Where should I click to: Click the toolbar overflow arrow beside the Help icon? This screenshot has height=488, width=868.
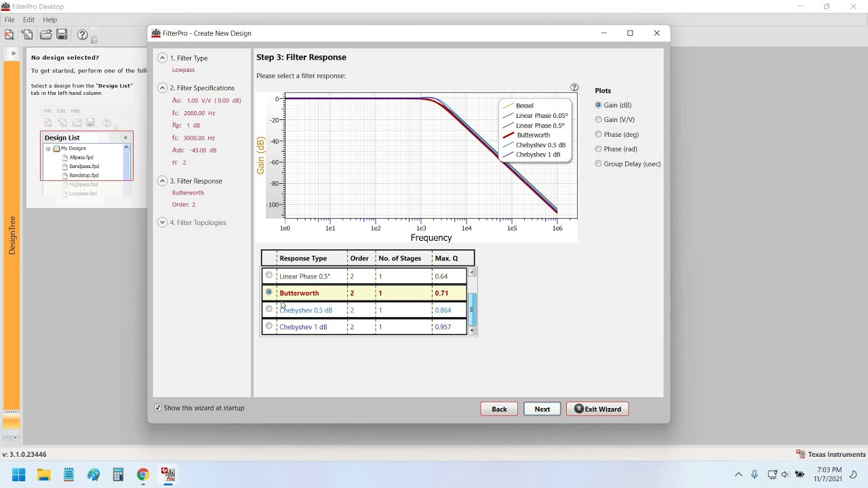pyautogui.click(x=94, y=39)
